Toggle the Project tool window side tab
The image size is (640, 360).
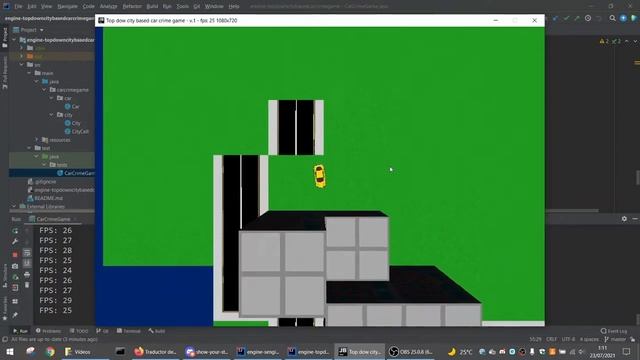[5, 37]
